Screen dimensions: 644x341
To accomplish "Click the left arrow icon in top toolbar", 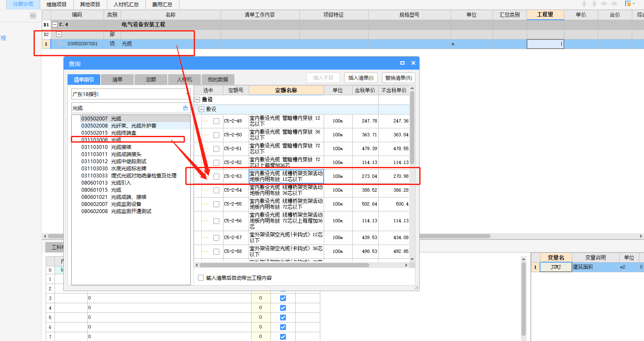I will [604, 4].
